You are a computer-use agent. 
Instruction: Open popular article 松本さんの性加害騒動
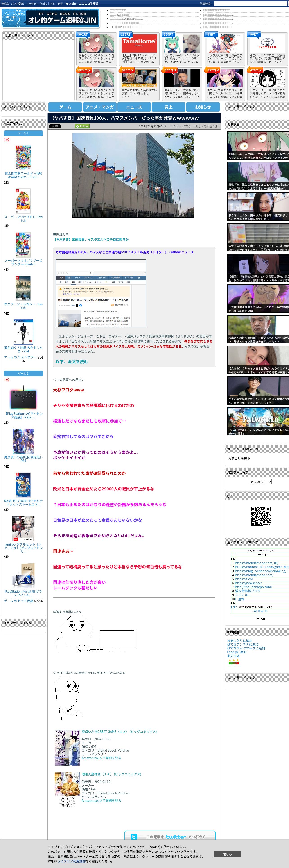(x=258, y=329)
